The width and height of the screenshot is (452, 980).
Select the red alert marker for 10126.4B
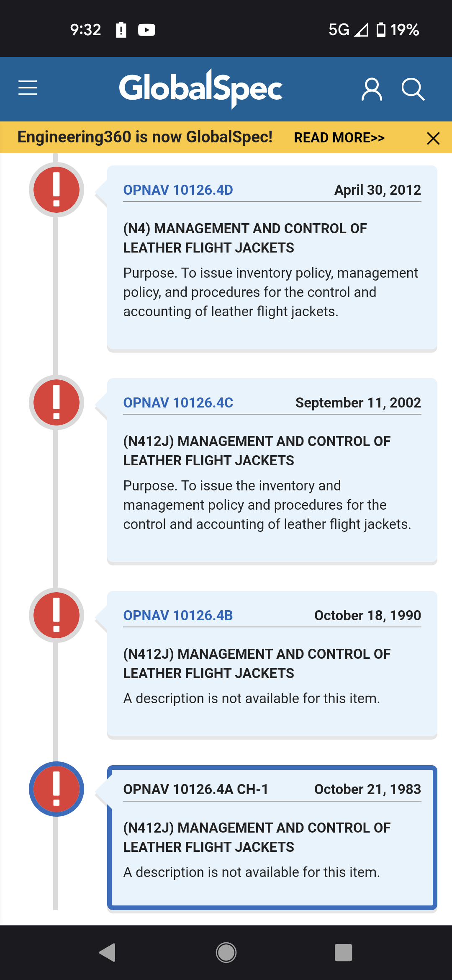pyautogui.click(x=56, y=615)
